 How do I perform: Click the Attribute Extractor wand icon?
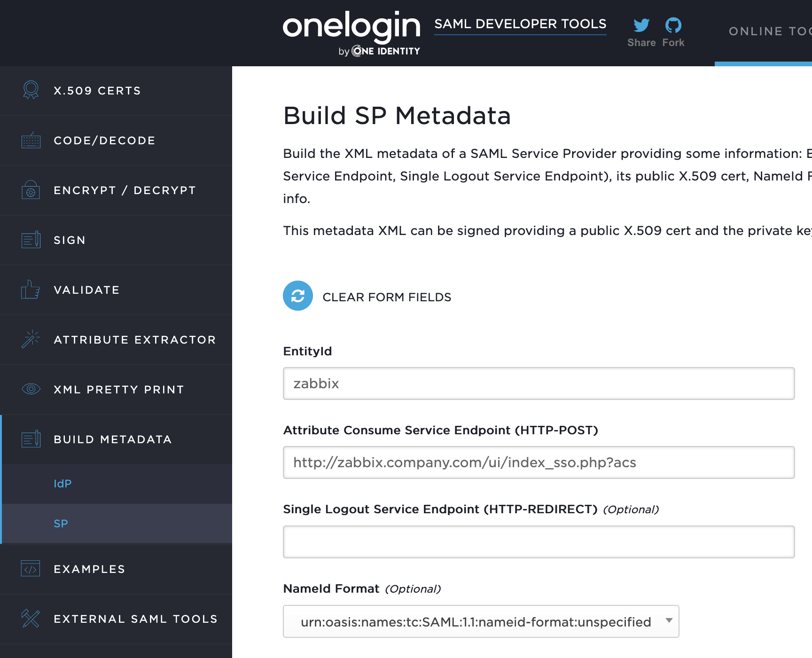tap(31, 339)
